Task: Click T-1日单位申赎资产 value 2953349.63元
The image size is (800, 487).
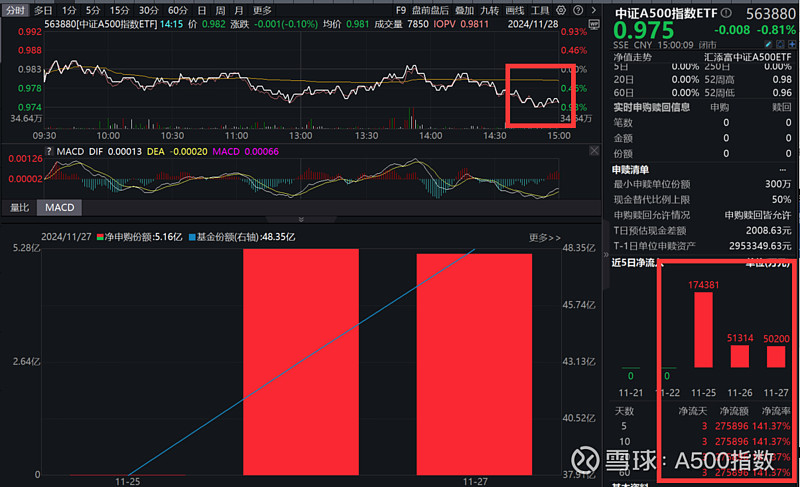Action: click(760, 246)
